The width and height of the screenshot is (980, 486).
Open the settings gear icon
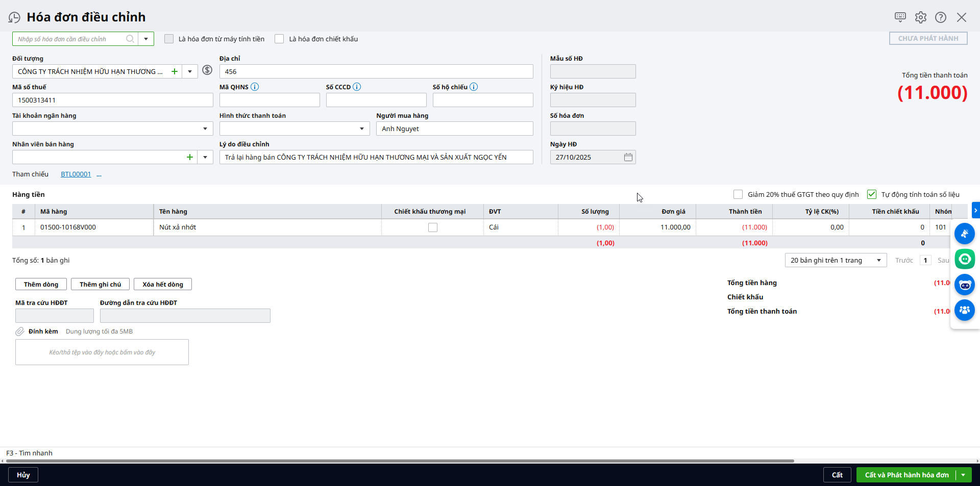click(x=920, y=17)
